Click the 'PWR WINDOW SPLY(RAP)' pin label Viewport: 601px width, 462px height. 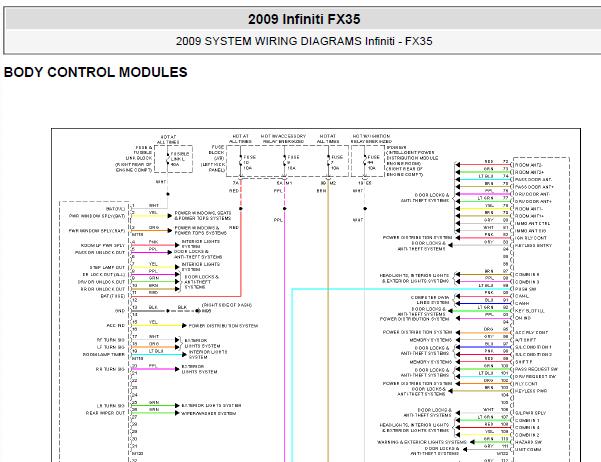pos(97,231)
